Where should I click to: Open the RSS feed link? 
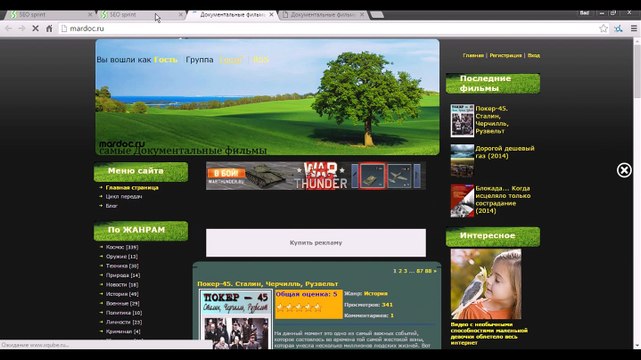pyautogui.click(x=260, y=60)
